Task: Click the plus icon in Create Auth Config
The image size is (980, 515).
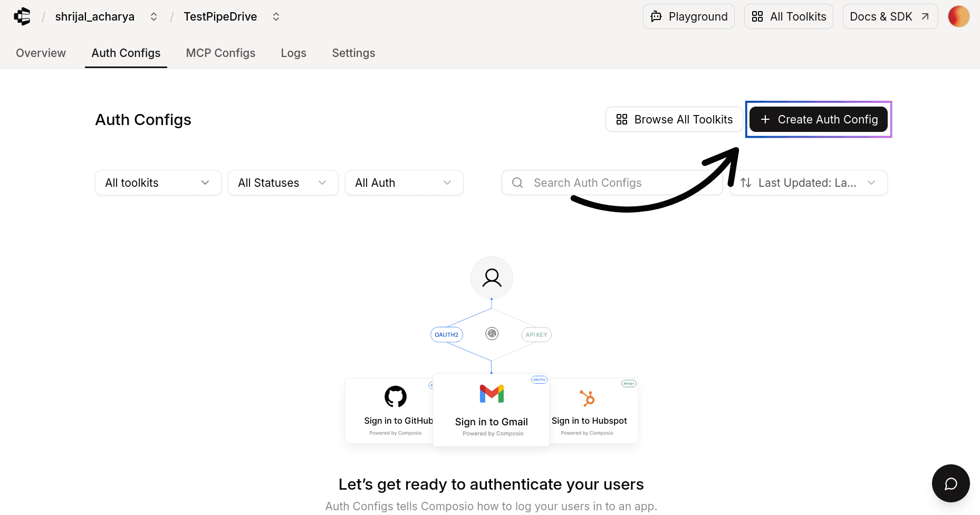Action: (x=765, y=119)
